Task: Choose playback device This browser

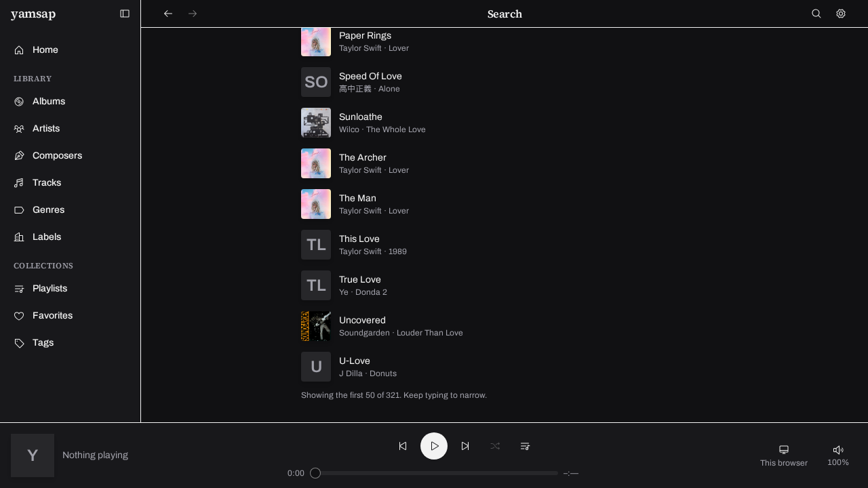Action: click(784, 455)
